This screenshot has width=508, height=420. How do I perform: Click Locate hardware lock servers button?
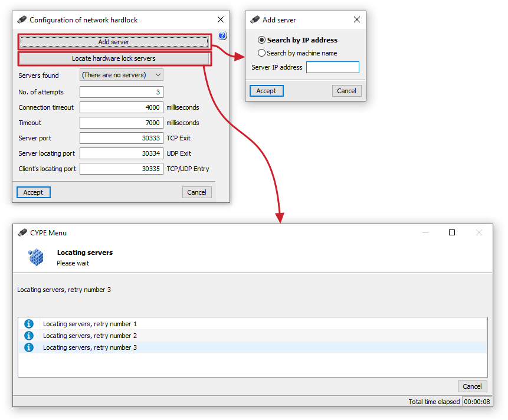point(114,58)
